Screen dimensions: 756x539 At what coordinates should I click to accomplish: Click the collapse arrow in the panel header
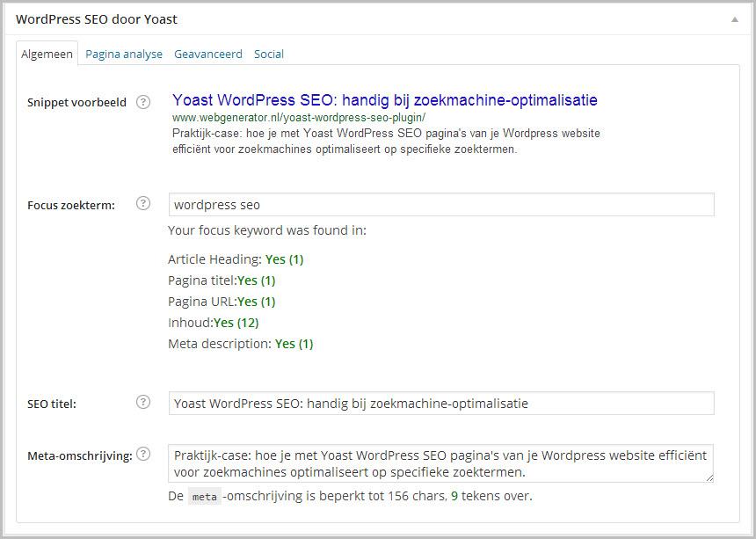click(733, 18)
